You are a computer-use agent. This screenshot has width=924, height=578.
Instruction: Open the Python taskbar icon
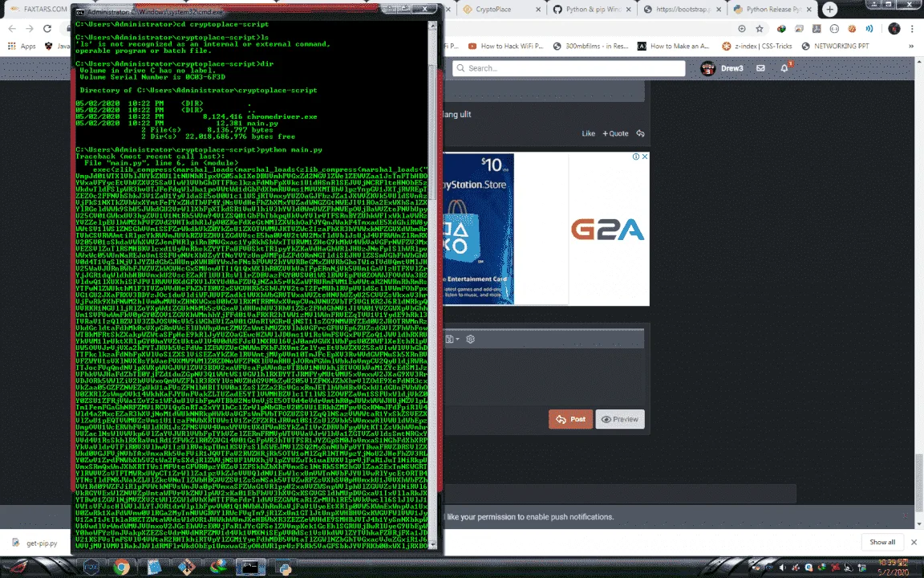(285, 568)
